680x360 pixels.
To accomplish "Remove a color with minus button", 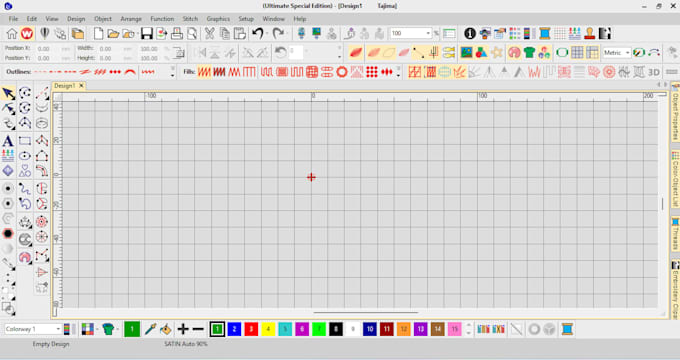I will click(198, 329).
